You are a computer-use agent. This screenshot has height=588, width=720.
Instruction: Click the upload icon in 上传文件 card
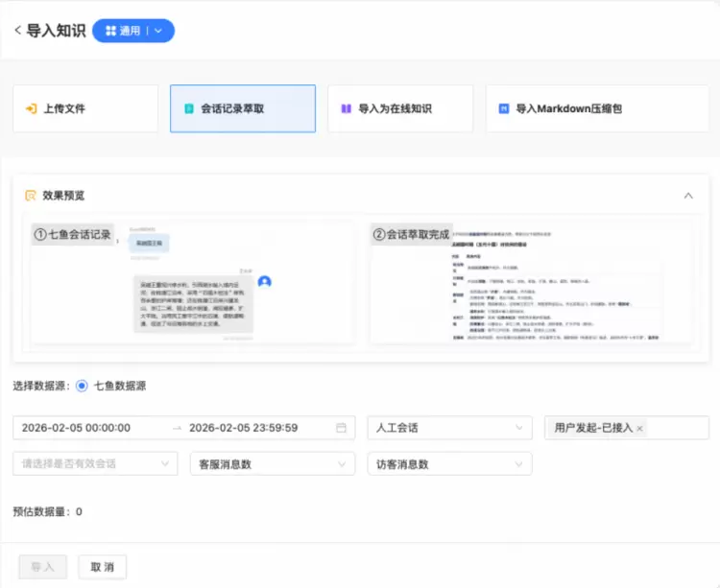point(31,109)
